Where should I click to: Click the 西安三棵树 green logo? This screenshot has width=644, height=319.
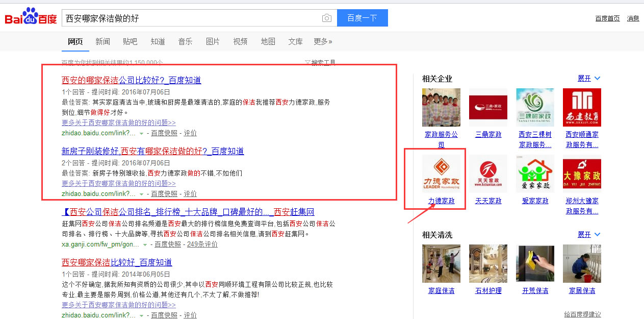pos(535,107)
